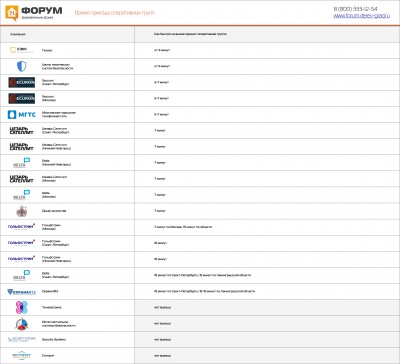Viewport: 400px width, 364px height.
Task: Click the orange ФОРУМ house logo
Action: (x=12, y=13)
